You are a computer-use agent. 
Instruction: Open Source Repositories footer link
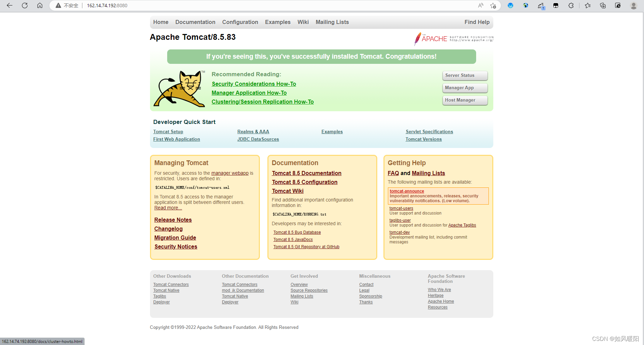pyautogui.click(x=309, y=290)
